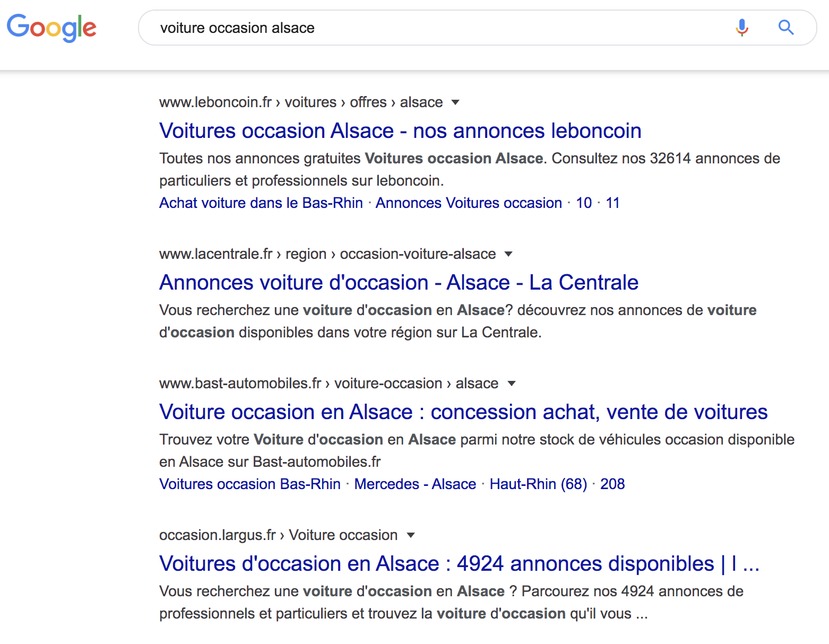Image resolution: width=829 pixels, height=644 pixels.
Task: Follow the "Mercedes - Alsace" sitelink
Action: (x=415, y=484)
